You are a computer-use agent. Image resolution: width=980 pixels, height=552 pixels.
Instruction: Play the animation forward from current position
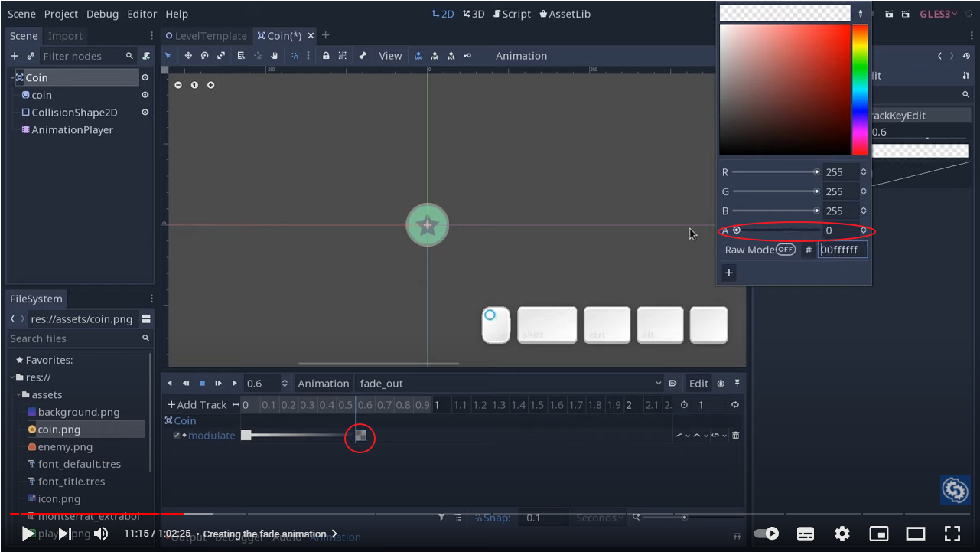point(235,384)
